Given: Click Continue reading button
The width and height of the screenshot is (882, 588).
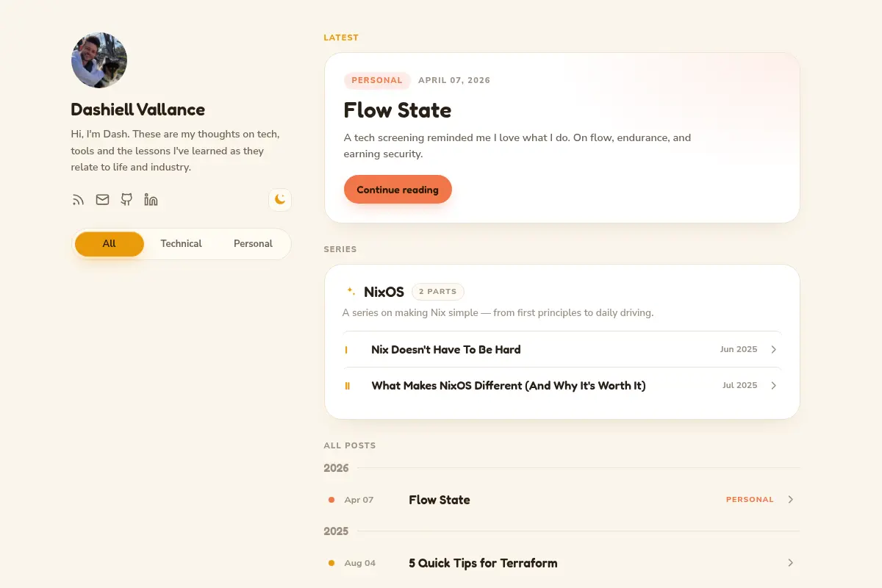Looking at the screenshot, I should [x=398, y=190].
